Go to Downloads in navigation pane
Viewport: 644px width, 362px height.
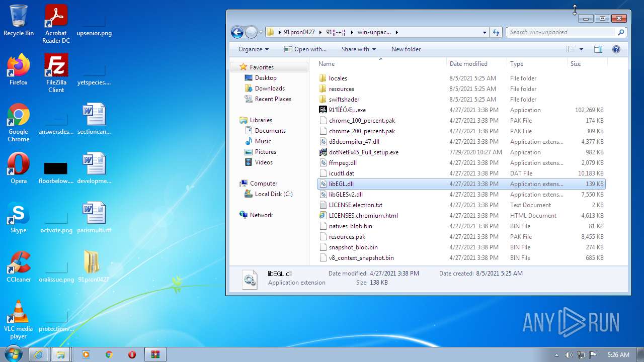pos(270,88)
